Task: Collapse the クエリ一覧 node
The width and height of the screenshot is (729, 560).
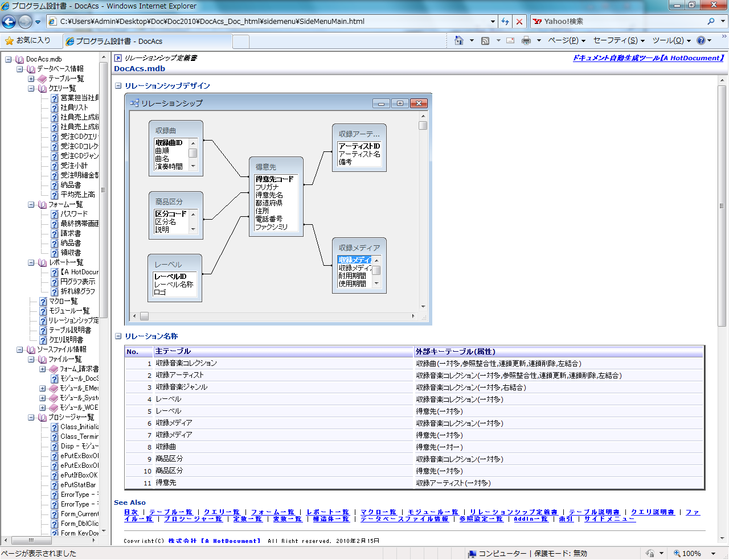Action: pyautogui.click(x=31, y=88)
